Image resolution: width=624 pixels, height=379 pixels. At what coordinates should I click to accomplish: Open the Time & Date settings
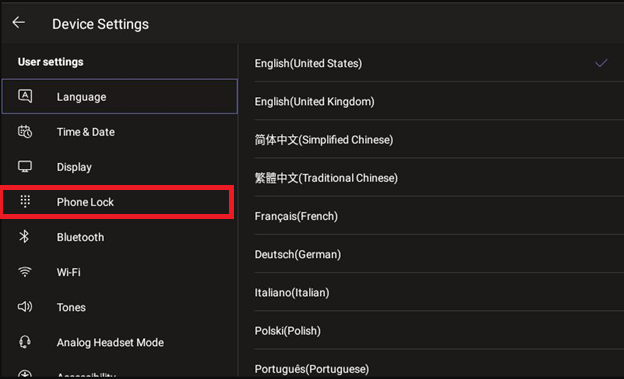click(119, 132)
